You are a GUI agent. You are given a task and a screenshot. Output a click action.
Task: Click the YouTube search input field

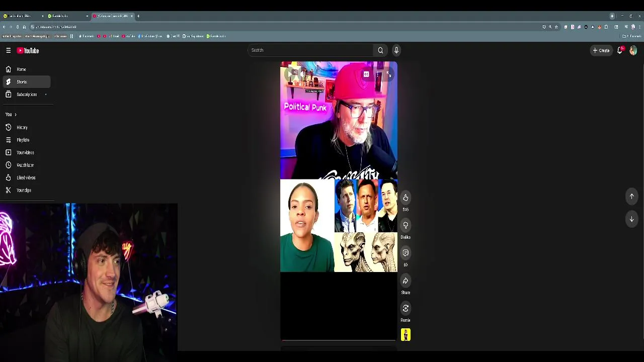(x=310, y=50)
